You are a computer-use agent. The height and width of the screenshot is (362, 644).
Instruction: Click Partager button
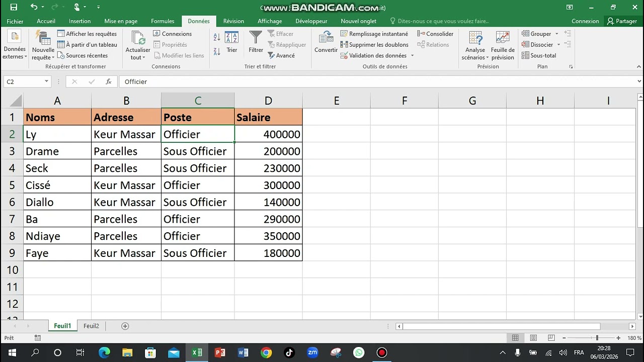[x=622, y=21]
